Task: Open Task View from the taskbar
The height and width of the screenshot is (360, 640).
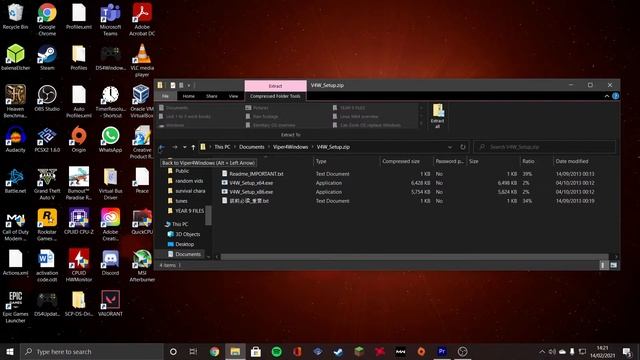Action: click(193, 351)
